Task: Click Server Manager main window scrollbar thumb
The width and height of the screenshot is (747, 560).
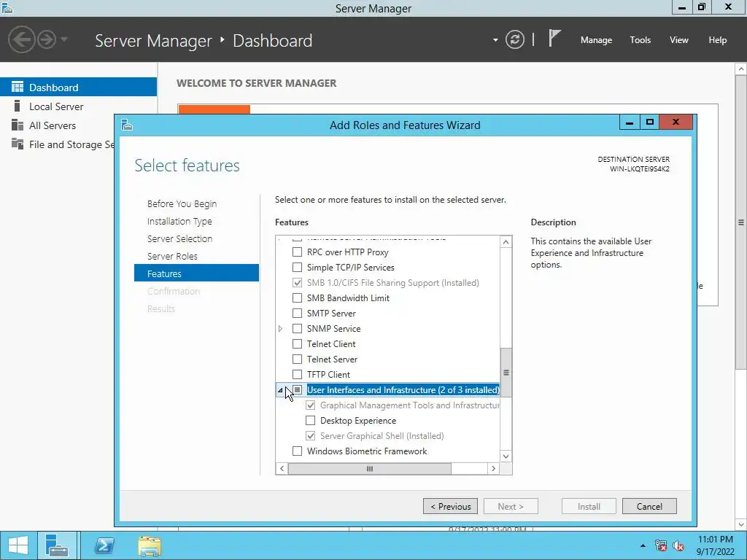Action: tap(741, 222)
